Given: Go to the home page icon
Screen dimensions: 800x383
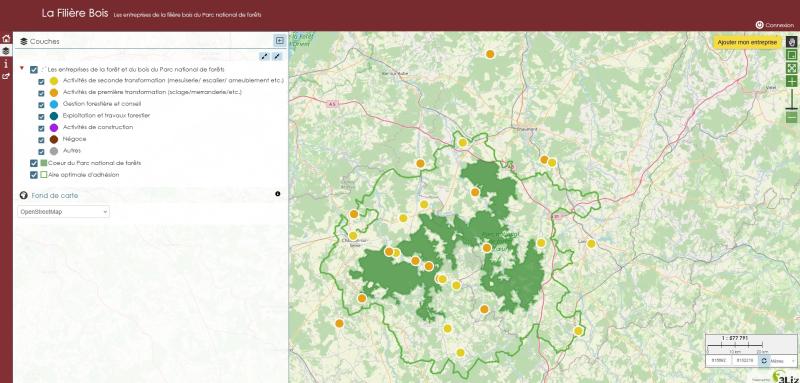Looking at the screenshot, I should coord(6,39).
